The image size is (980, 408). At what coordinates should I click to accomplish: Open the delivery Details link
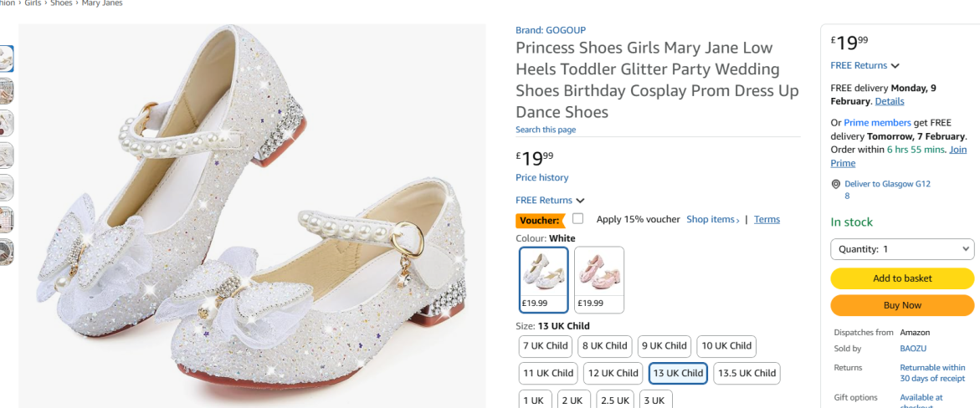(x=890, y=101)
